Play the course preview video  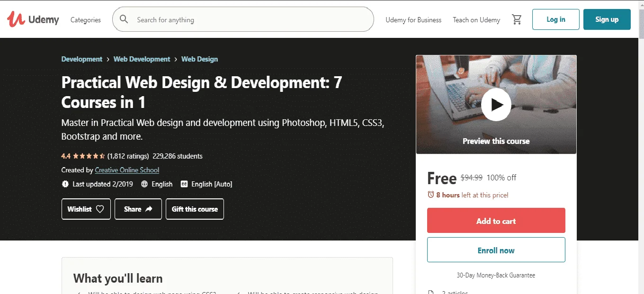click(x=496, y=104)
